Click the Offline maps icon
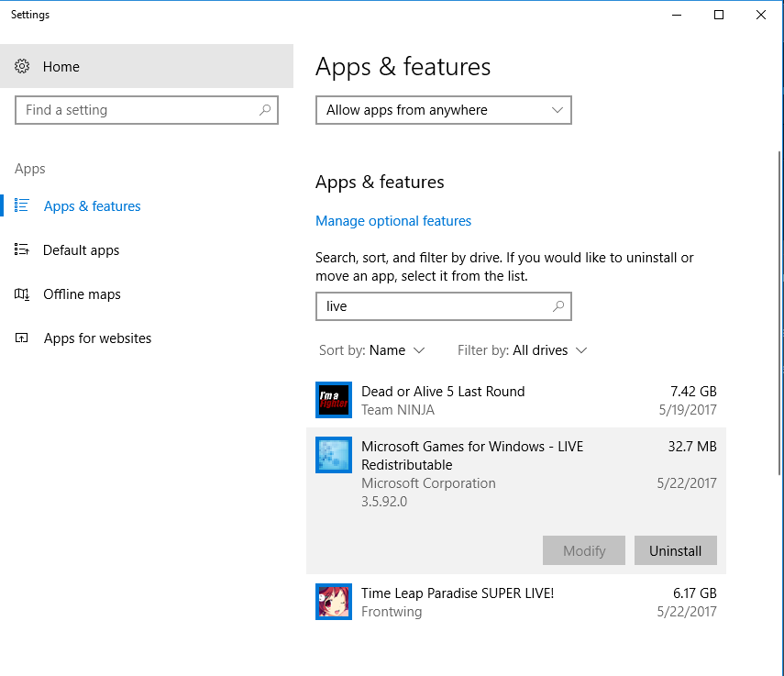Image resolution: width=784 pixels, height=676 pixels. [x=23, y=294]
